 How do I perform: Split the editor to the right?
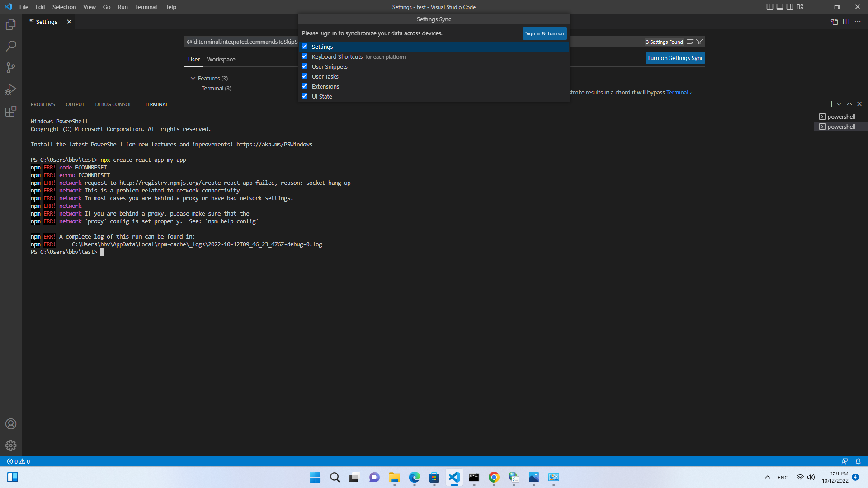(846, 22)
